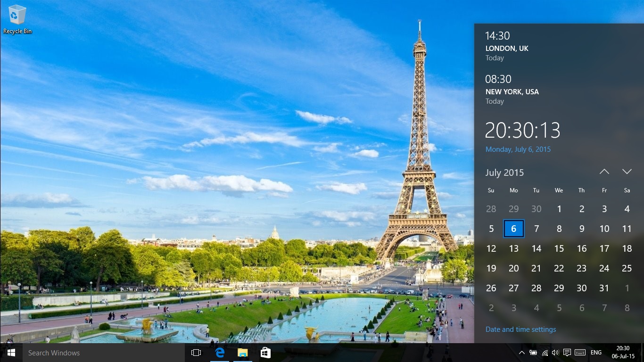Select July 29 in the calendar

(559, 288)
